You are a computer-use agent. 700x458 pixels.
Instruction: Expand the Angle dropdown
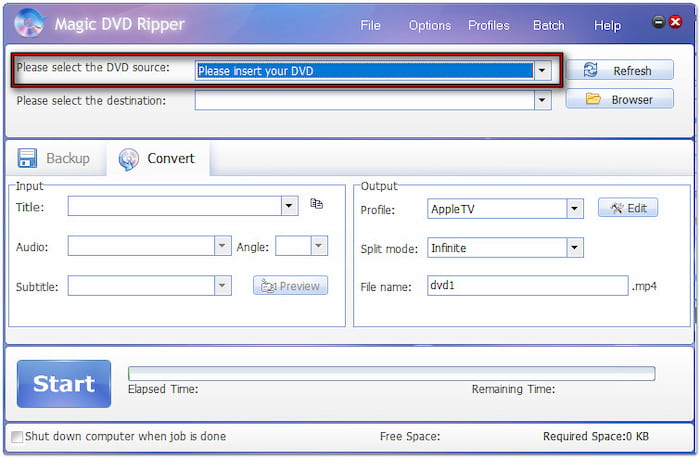[319, 246]
